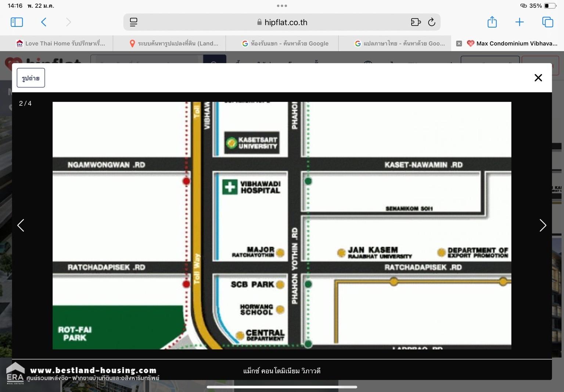Open the extensions icon in address bar
The height and width of the screenshot is (392, 564).
(416, 22)
